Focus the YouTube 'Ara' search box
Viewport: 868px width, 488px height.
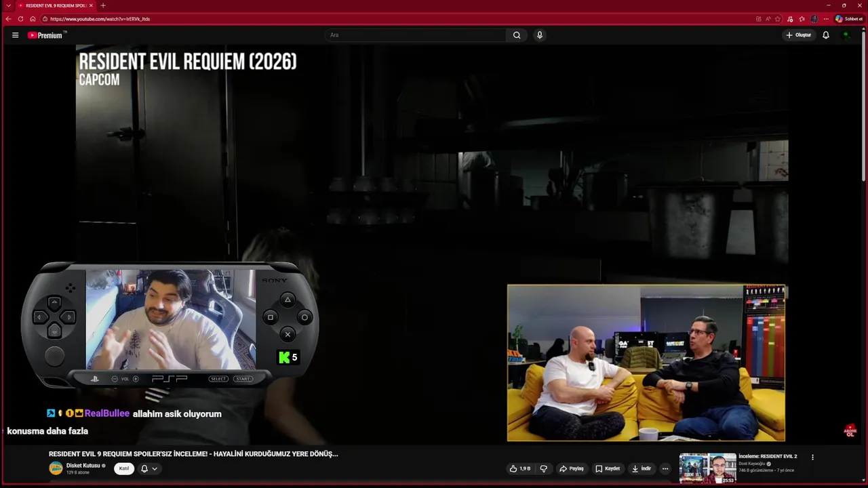click(416, 35)
